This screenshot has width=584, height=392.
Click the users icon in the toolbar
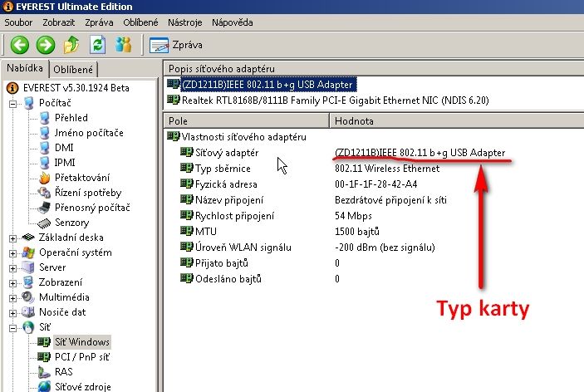(x=123, y=45)
